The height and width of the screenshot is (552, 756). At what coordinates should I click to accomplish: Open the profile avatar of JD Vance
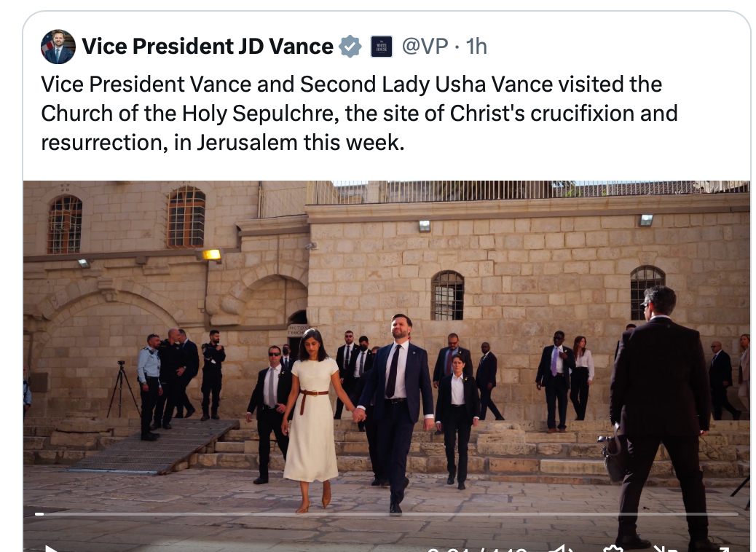(x=58, y=47)
